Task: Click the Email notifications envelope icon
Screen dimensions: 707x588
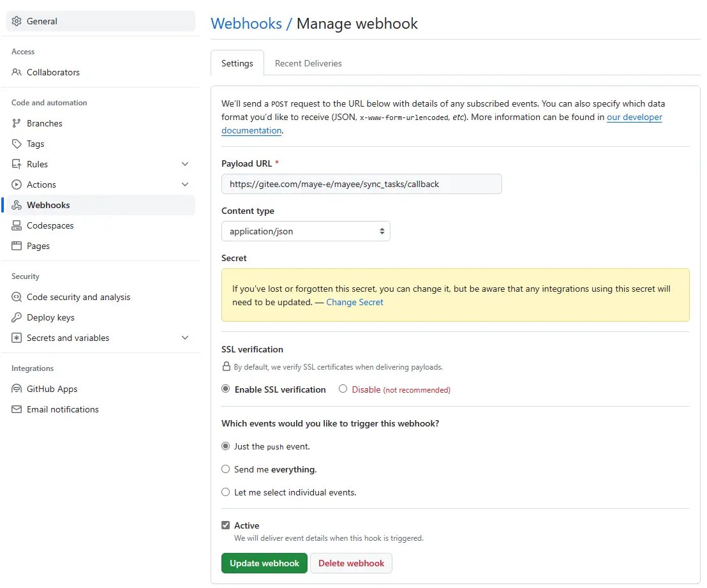Action: (x=17, y=409)
